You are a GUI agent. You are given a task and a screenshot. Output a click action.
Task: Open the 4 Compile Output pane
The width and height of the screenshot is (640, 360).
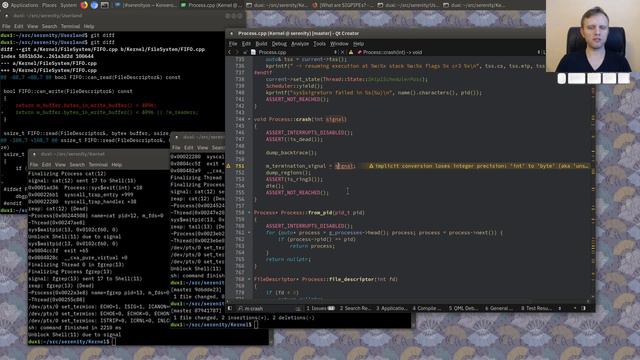click(427, 308)
